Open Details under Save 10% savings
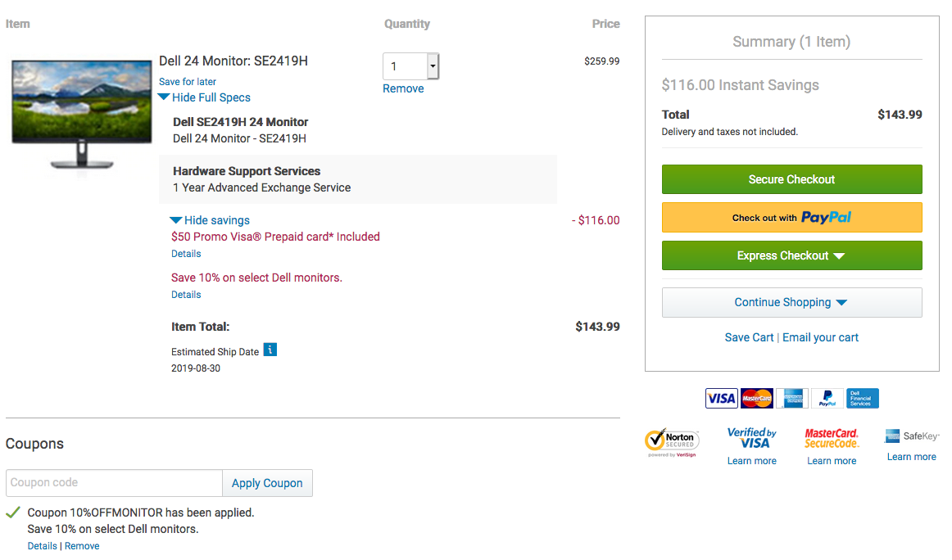Viewport: 952px width, 560px height. (x=186, y=294)
